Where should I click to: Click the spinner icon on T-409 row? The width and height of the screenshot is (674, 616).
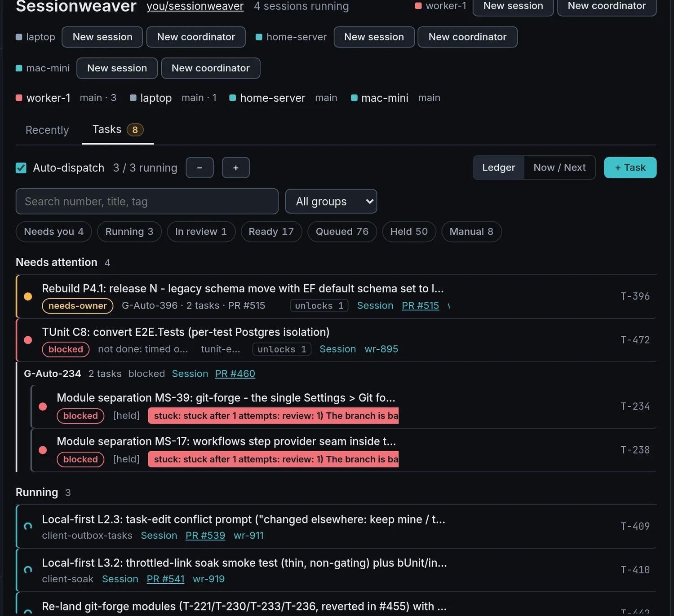coord(28,526)
